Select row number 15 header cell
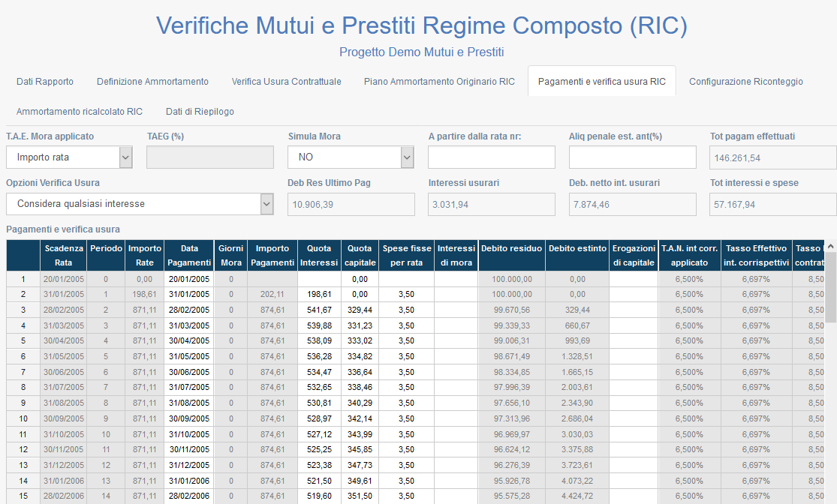 click(23, 496)
